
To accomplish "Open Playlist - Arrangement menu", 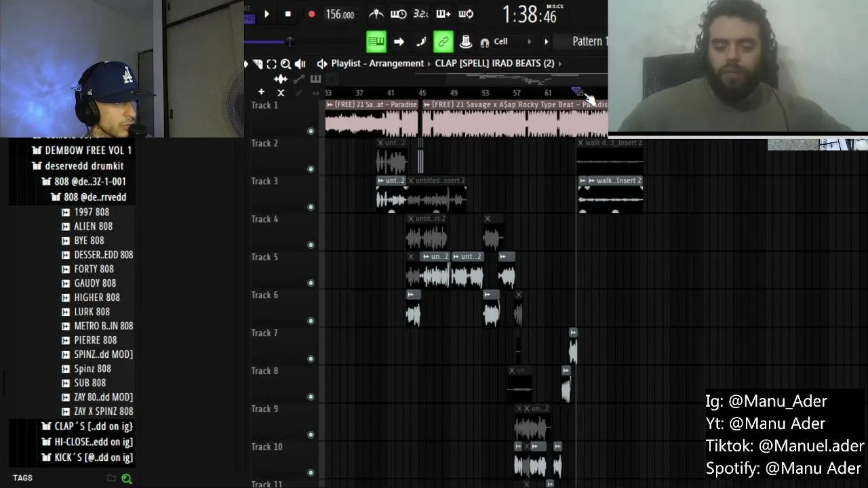I will pyautogui.click(x=378, y=63).
